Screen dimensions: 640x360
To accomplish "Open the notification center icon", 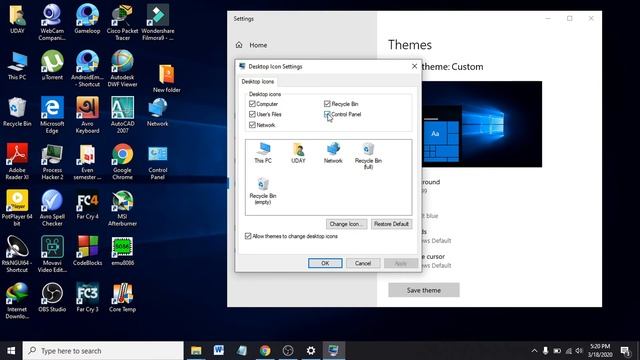I will point(625,351).
